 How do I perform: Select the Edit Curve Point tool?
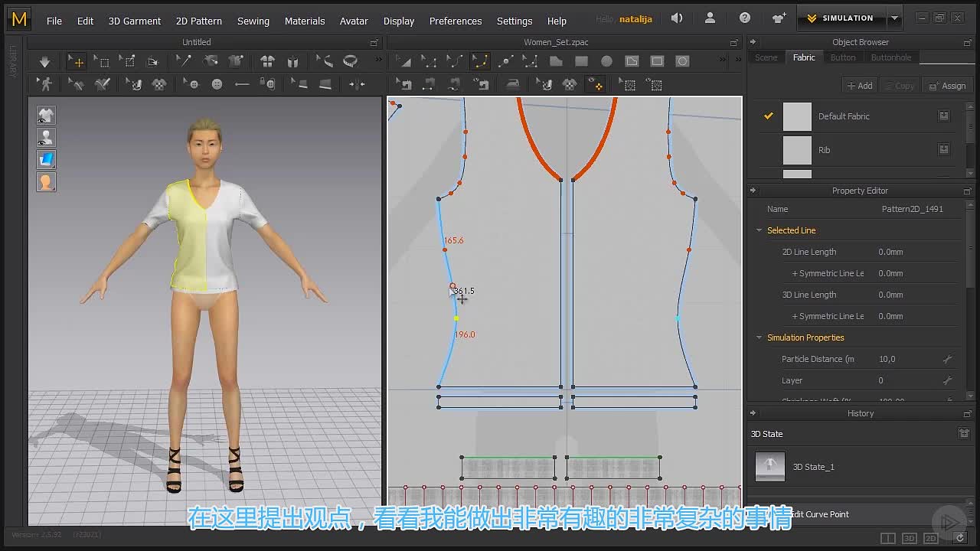pos(480,61)
